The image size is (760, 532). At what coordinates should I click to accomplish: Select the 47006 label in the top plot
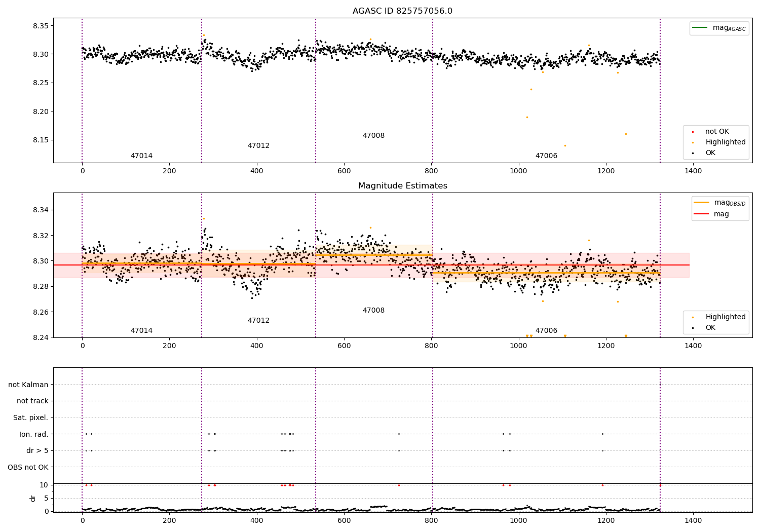point(546,156)
